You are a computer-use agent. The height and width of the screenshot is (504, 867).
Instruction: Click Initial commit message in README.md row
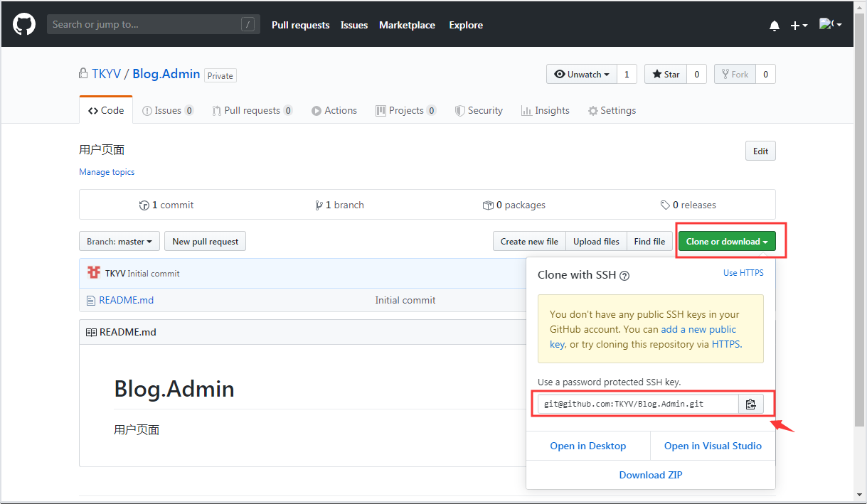click(405, 300)
